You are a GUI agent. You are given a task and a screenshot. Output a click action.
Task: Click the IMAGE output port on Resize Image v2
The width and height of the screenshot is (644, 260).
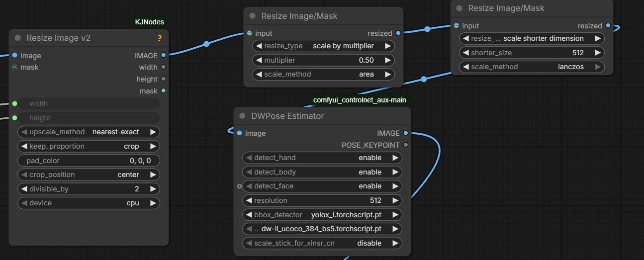point(164,56)
